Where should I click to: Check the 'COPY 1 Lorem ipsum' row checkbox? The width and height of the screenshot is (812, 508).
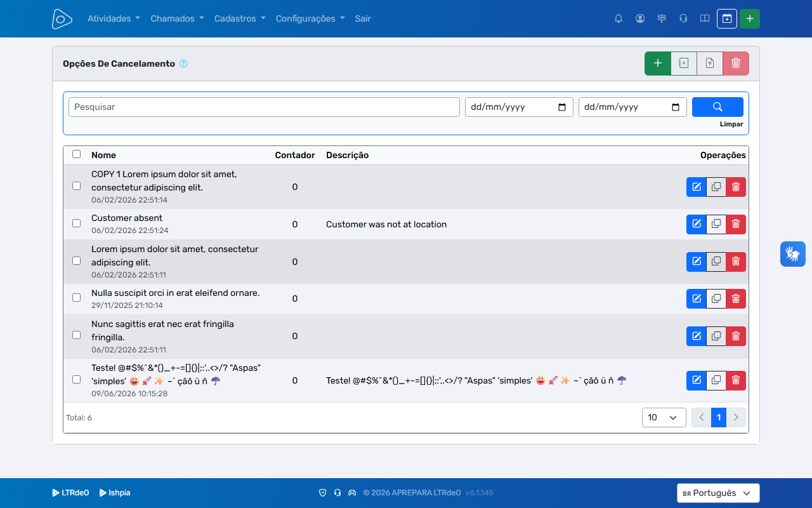77,186
